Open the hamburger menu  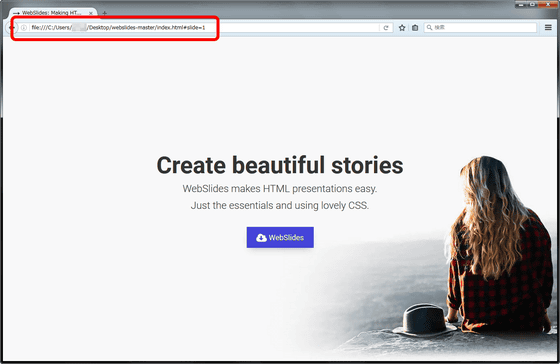[x=548, y=27]
